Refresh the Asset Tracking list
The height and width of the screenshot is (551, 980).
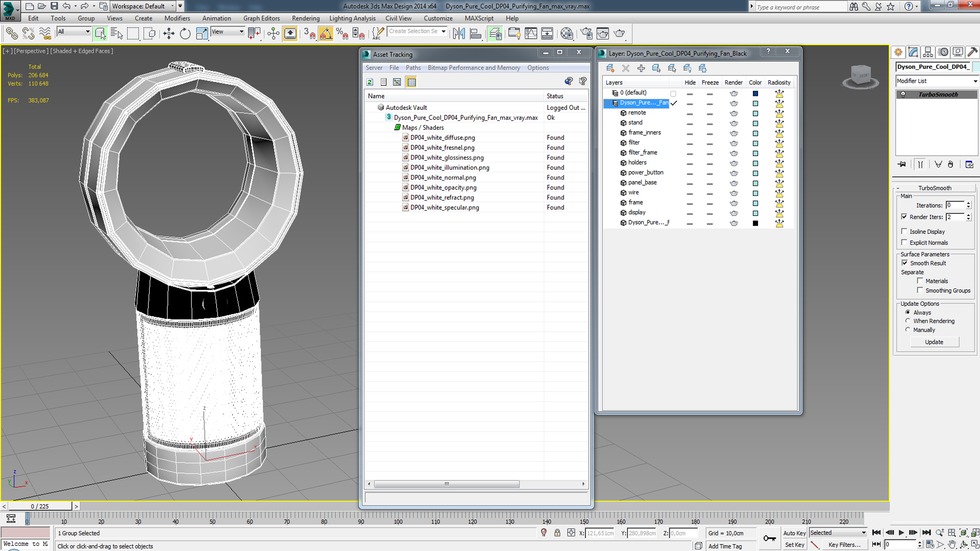coord(370,82)
